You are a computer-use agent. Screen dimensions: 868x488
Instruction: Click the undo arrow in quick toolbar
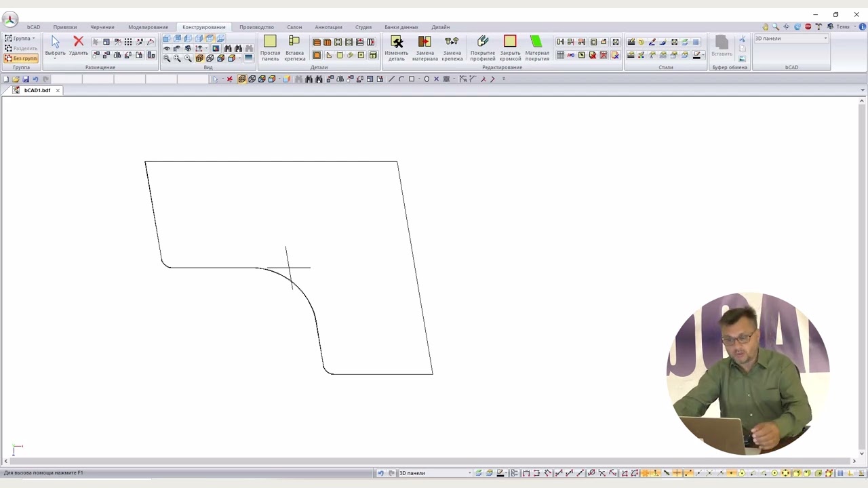point(35,79)
